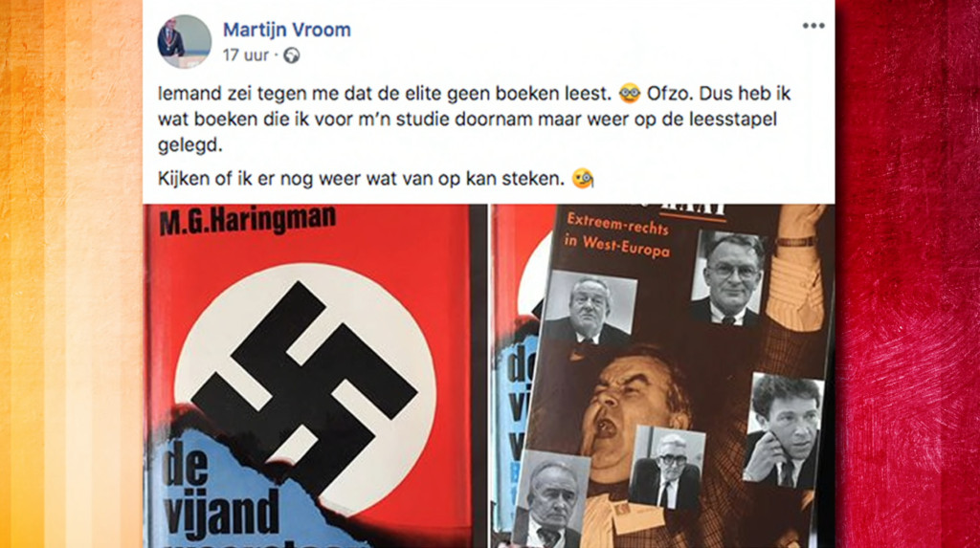980x548 pixels.
Task: Click the globe public audience icon
Action: 291,55
